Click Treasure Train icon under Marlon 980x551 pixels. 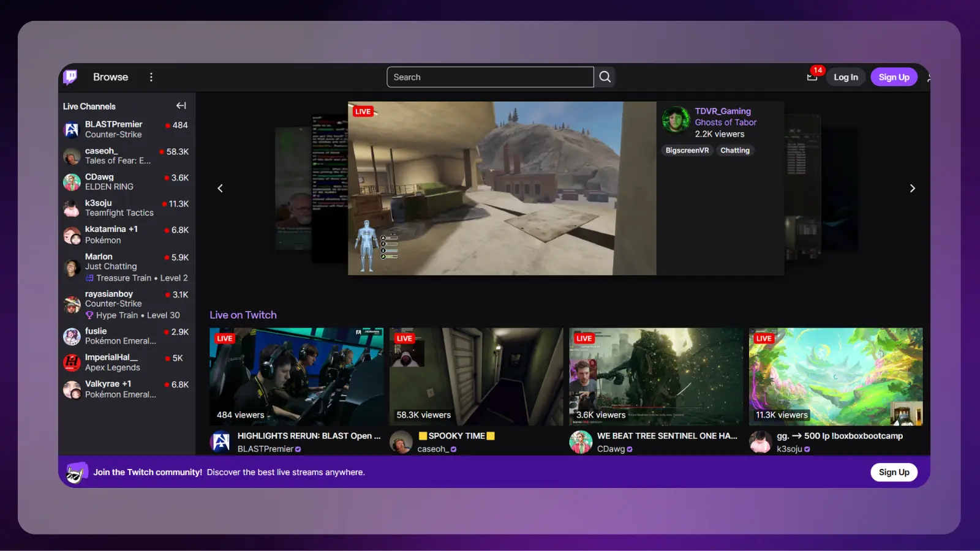[89, 278]
